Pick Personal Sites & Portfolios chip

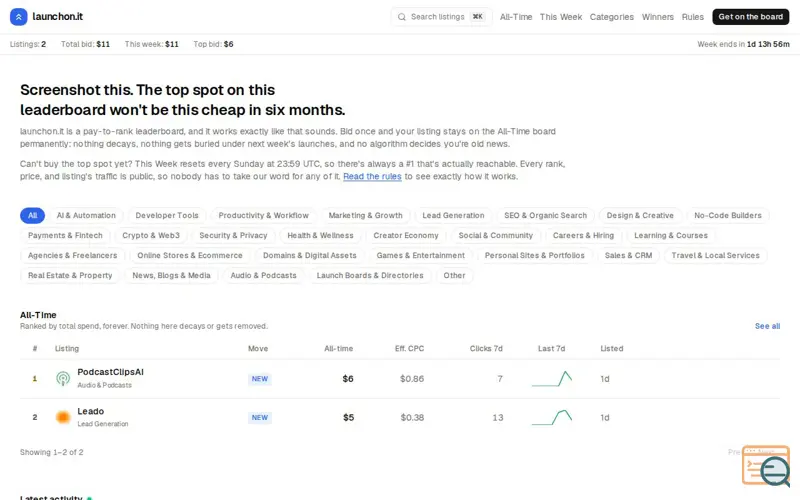(x=535, y=255)
